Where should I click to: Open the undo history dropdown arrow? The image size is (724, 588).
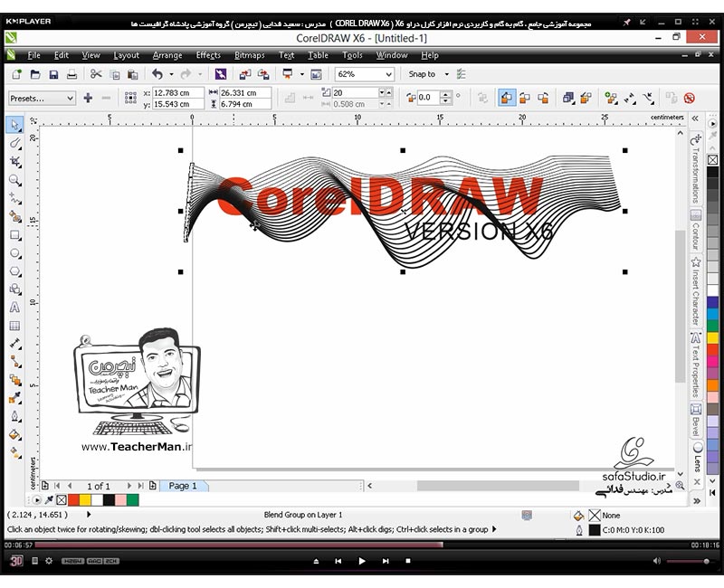click(171, 74)
